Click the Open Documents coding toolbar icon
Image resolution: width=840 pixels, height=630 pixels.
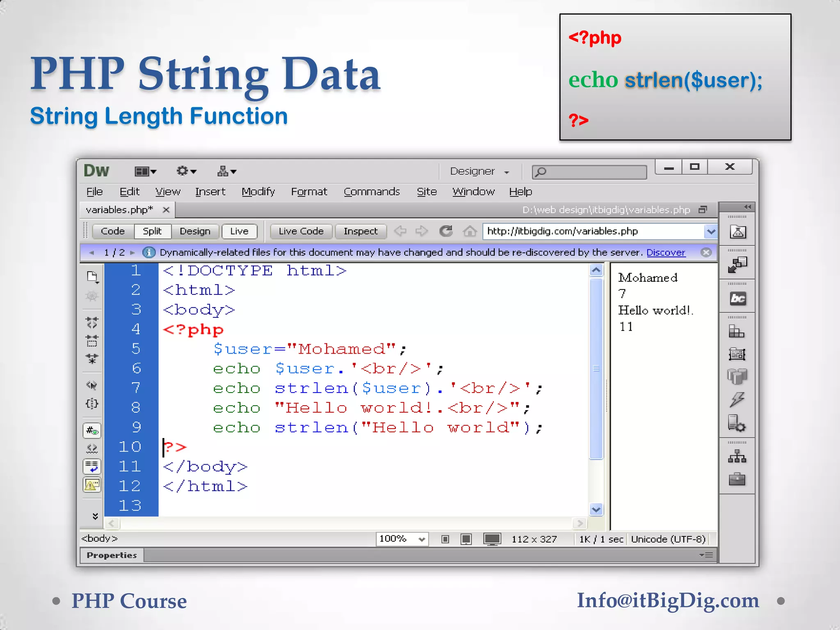tap(93, 277)
